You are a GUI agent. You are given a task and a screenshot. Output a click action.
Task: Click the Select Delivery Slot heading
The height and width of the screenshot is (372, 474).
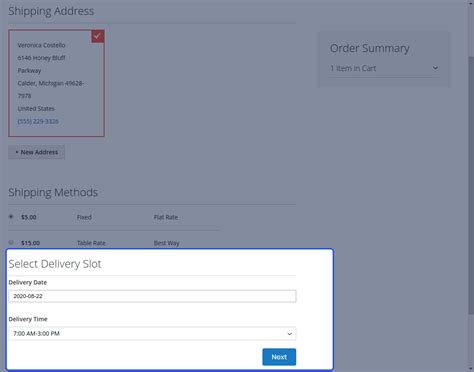55,264
